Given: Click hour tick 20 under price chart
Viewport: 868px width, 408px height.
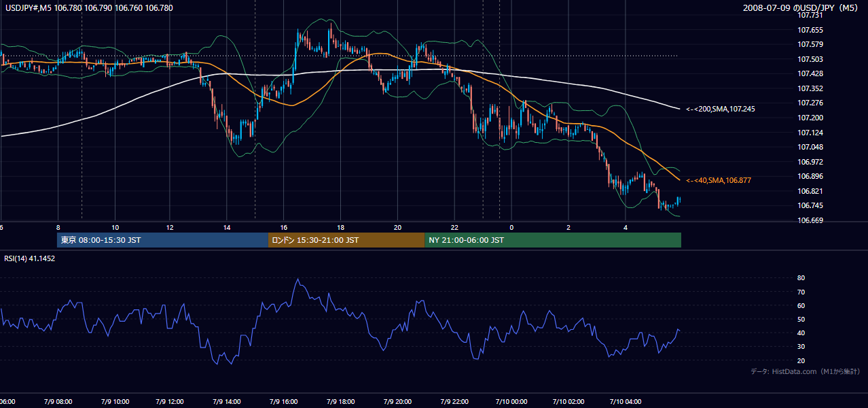Looking at the screenshot, I should click(x=398, y=227).
